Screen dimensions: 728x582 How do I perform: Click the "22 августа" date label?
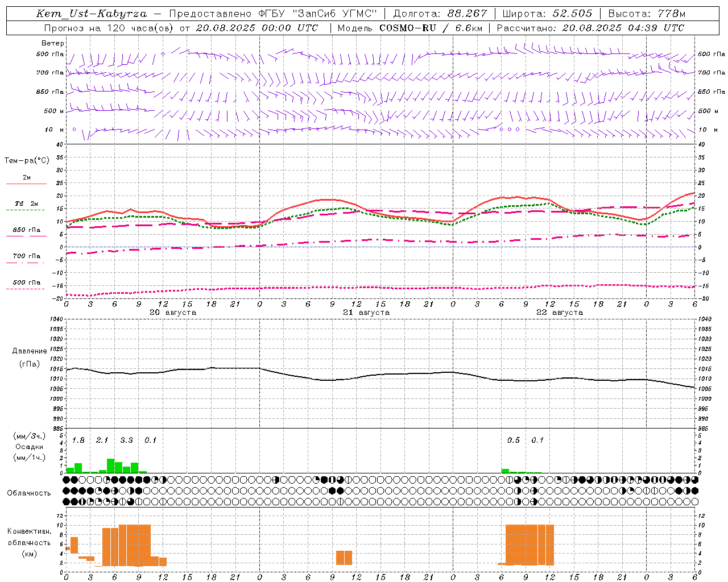(x=560, y=313)
